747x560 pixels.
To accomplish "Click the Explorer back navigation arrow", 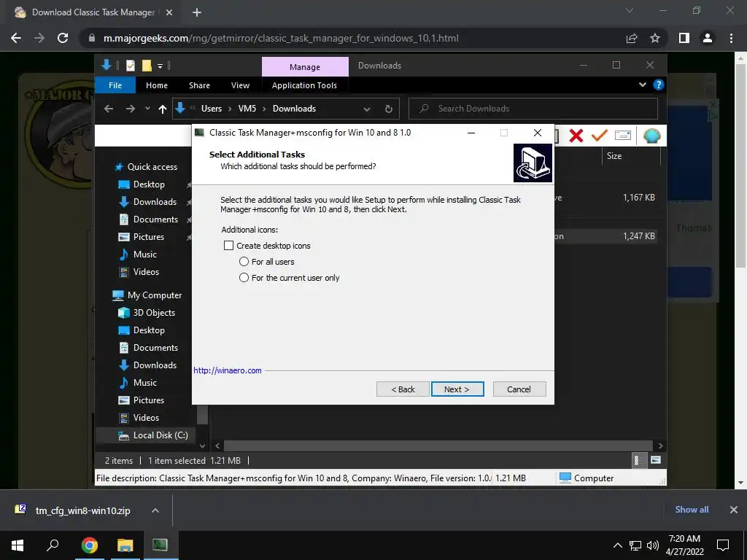I will tap(109, 109).
